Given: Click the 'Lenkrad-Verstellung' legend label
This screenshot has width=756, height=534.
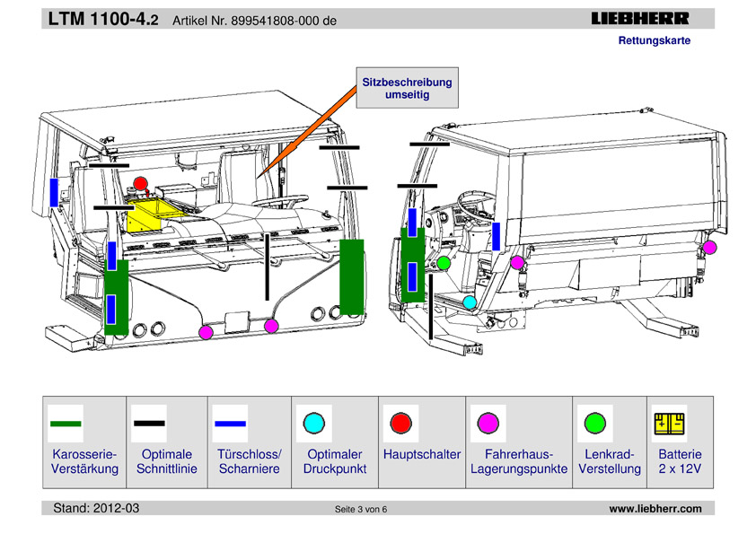Looking at the screenshot, I should click(610, 461).
